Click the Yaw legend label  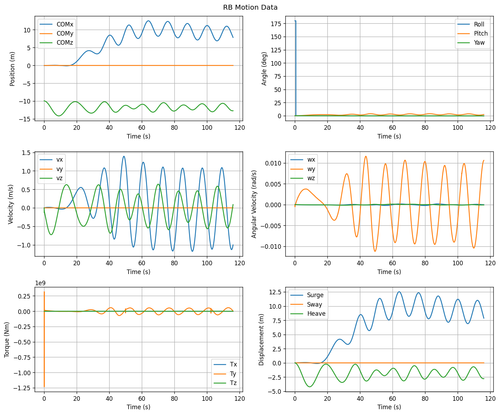479,43
